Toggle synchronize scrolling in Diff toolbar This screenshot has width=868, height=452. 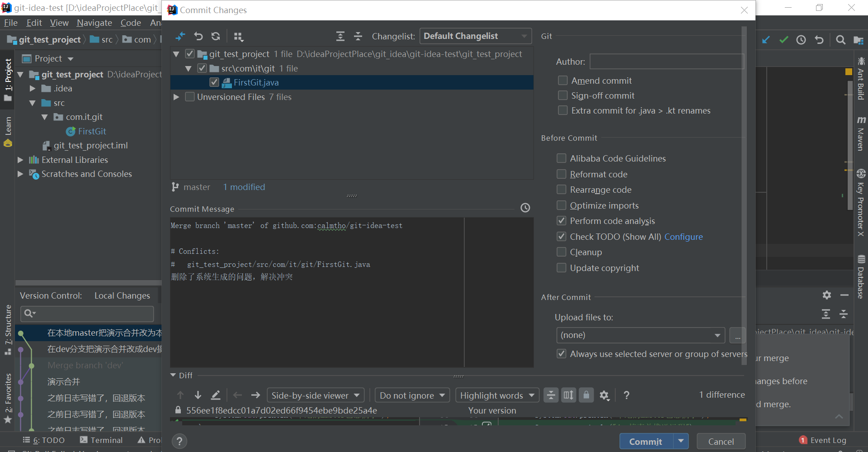point(568,395)
